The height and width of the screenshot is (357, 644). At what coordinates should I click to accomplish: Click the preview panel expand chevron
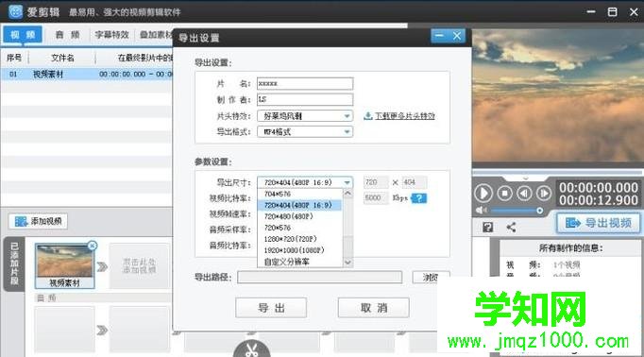(525, 178)
